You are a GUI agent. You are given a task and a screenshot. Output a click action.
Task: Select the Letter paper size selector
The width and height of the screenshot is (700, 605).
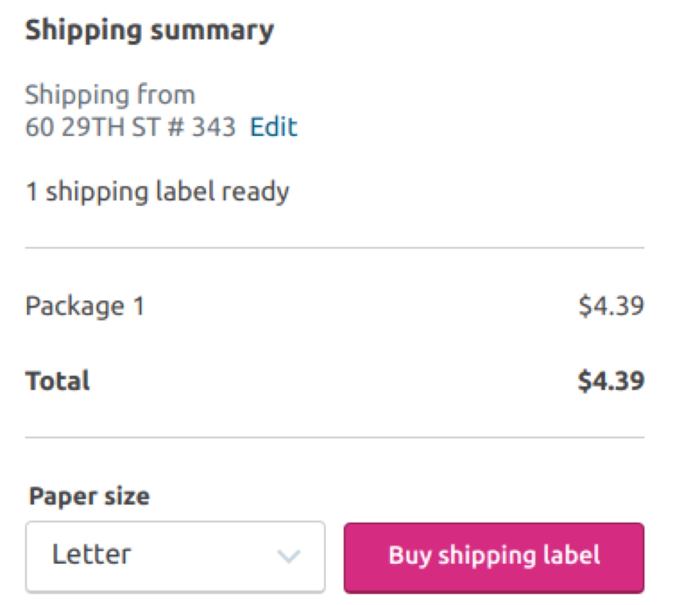(x=175, y=557)
